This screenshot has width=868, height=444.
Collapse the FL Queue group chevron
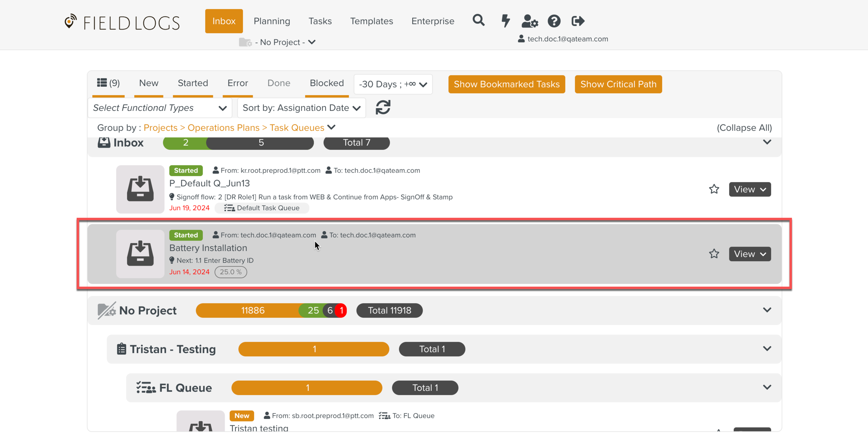tap(767, 387)
